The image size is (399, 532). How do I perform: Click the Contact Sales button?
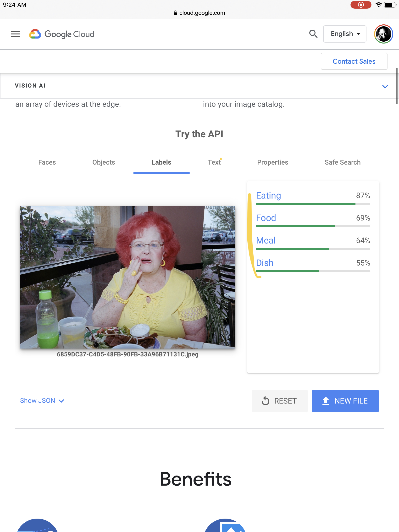(x=354, y=61)
